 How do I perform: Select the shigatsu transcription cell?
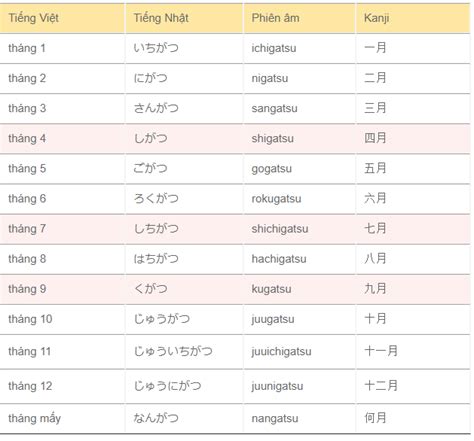coord(300,138)
